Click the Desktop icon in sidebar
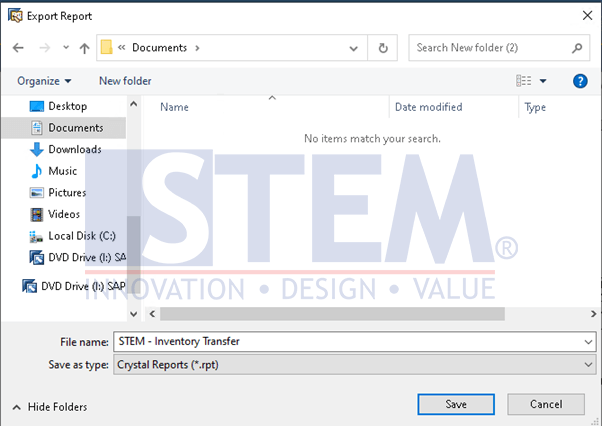602x426 pixels. 37,106
